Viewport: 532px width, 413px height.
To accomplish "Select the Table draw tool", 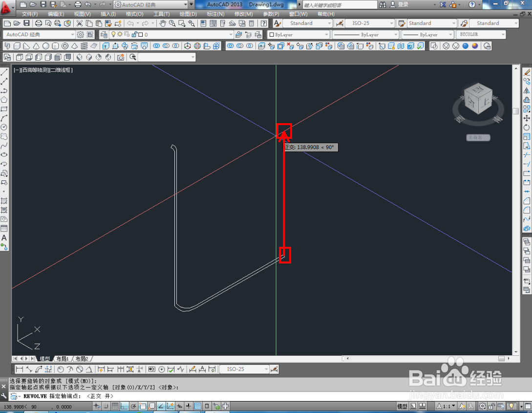I will tap(4, 228).
